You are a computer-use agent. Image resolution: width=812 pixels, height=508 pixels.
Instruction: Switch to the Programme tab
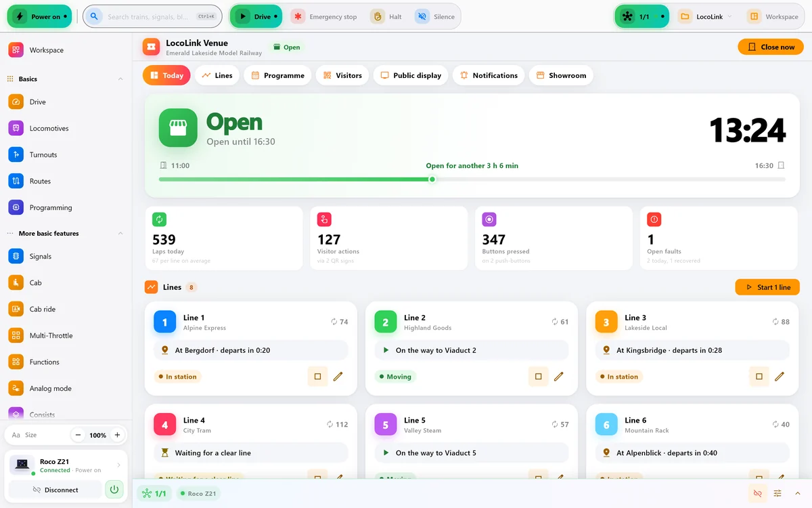(277, 75)
